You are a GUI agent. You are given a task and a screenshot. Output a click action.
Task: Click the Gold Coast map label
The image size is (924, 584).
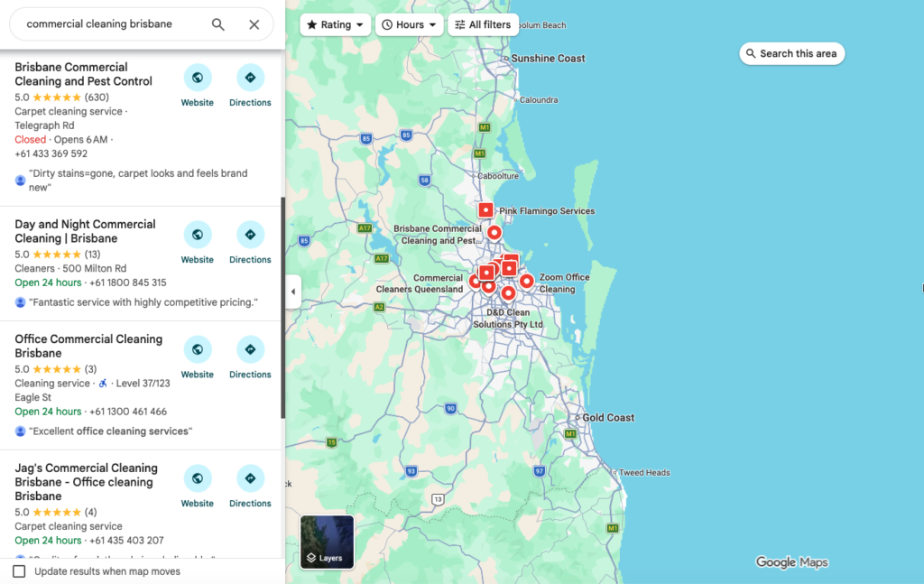click(x=608, y=418)
